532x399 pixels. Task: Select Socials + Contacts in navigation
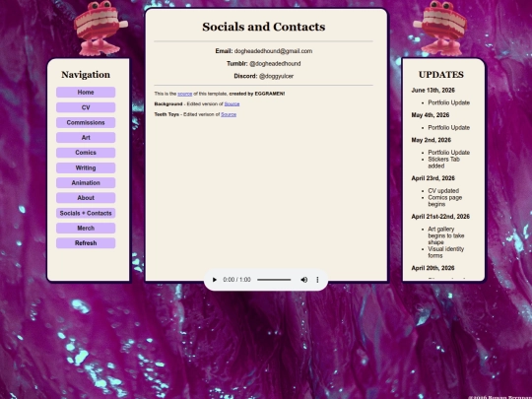click(86, 213)
